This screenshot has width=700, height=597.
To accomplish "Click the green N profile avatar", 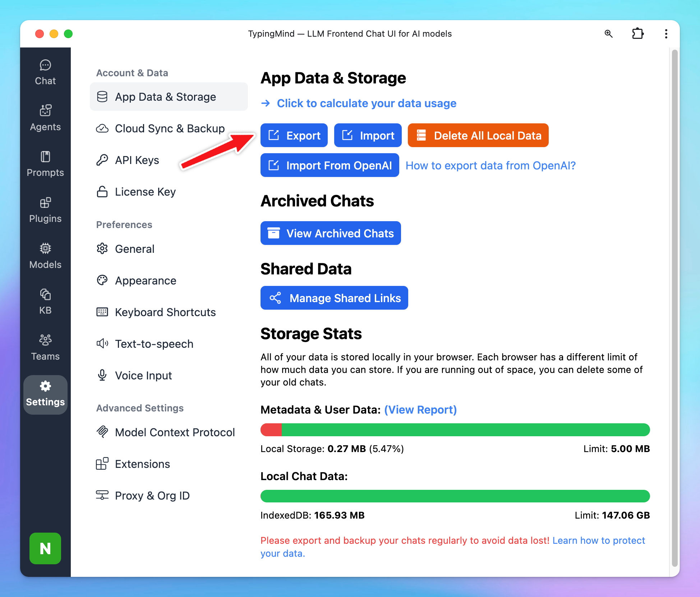I will click(45, 548).
